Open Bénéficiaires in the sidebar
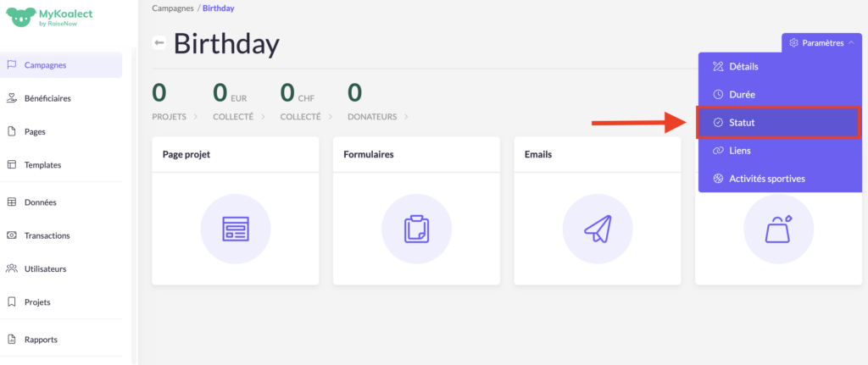The height and width of the screenshot is (365, 868). pos(47,98)
